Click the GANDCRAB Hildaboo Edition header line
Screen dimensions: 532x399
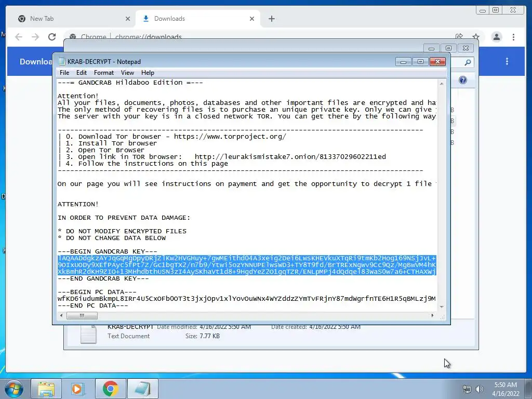(x=130, y=83)
